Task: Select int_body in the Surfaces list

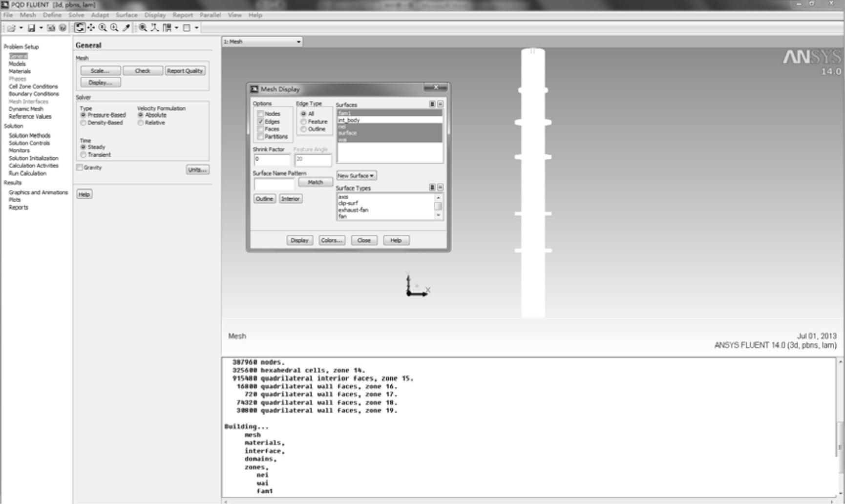Action: [389, 120]
